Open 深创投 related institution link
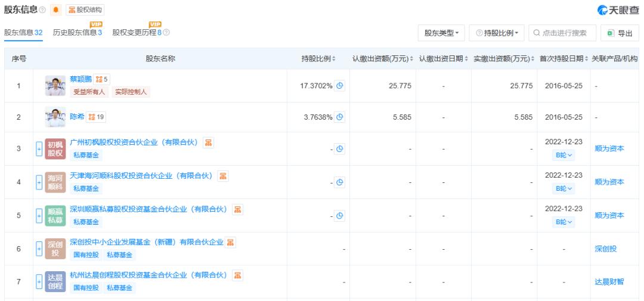This screenshot has height=301, width=644. coord(606,249)
